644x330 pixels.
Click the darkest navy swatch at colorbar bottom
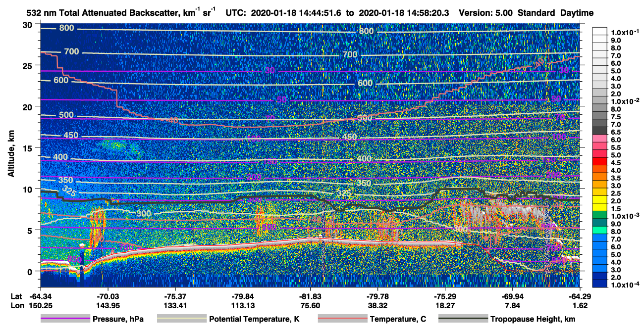599,283
